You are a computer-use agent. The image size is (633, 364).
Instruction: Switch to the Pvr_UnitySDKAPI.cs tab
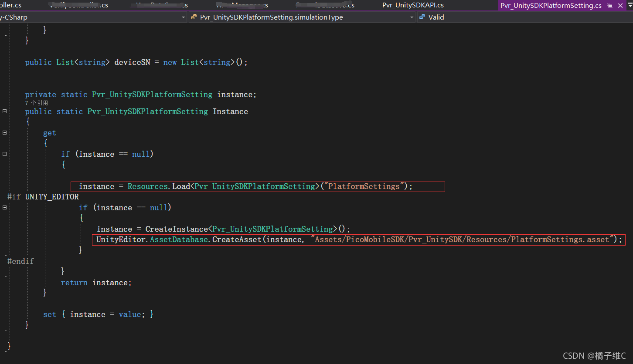(x=413, y=5)
